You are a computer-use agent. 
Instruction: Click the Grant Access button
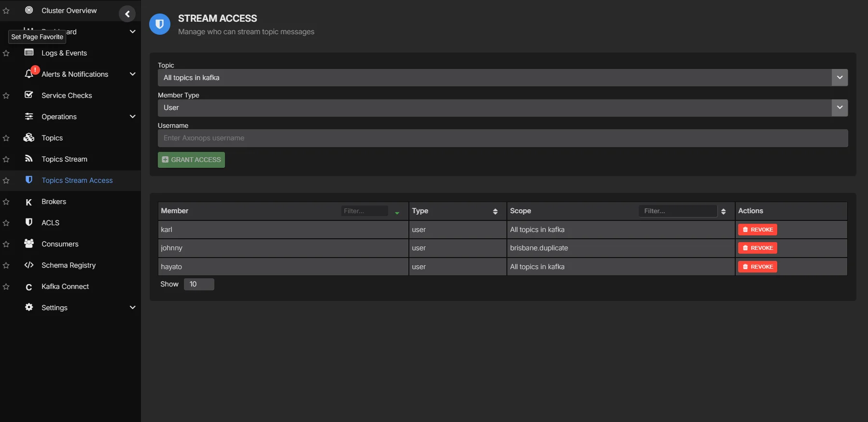pyautogui.click(x=191, y=160)
